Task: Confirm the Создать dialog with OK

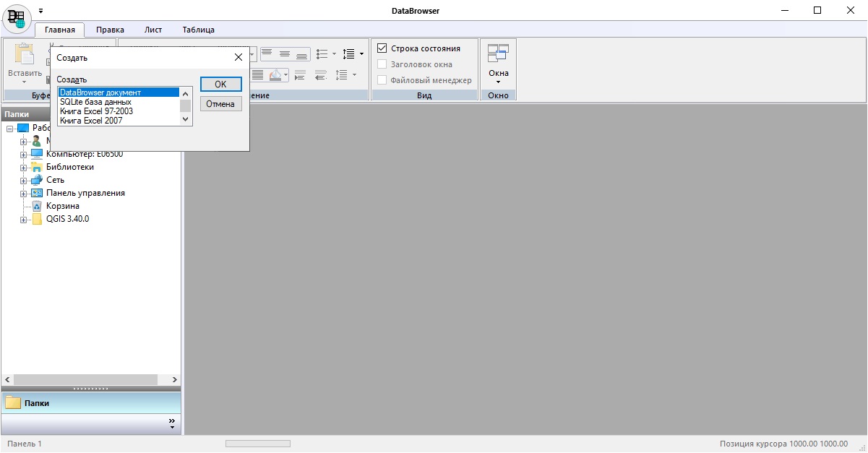Action: tap(220, 84)
